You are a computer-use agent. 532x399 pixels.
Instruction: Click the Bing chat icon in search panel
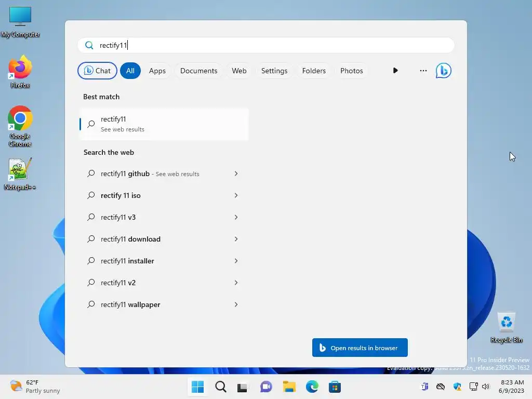click(444, 71)
